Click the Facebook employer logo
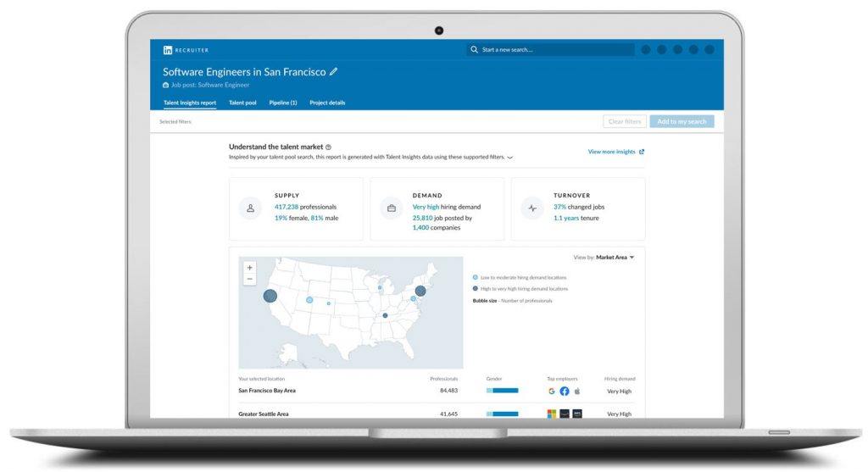This screenshot has width=868, height=472. click(x=564, y=391)
